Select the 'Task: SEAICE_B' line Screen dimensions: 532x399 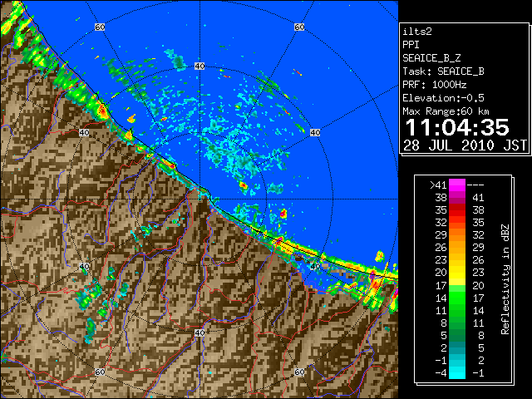(443, 71)
